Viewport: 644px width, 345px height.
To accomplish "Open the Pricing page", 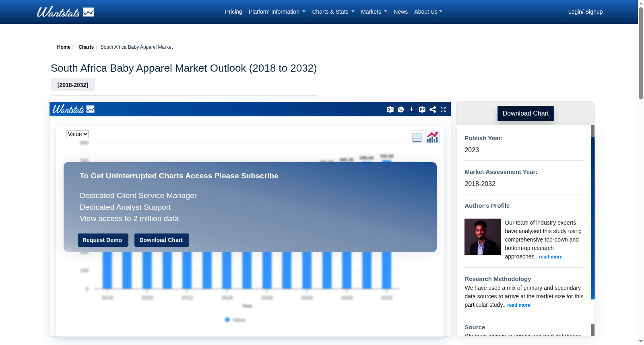I will (233, 12).
